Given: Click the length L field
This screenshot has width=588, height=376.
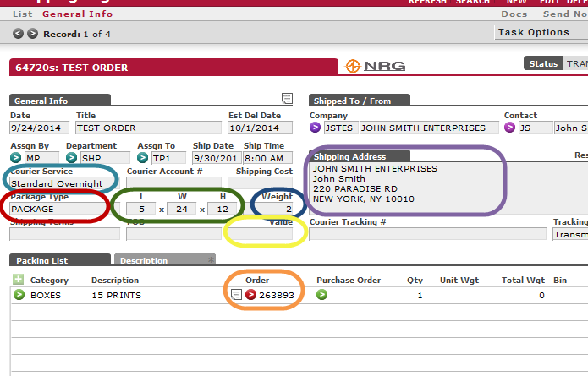Looking at the screenshot, I should pyautogui.click(x=141, y=209).
